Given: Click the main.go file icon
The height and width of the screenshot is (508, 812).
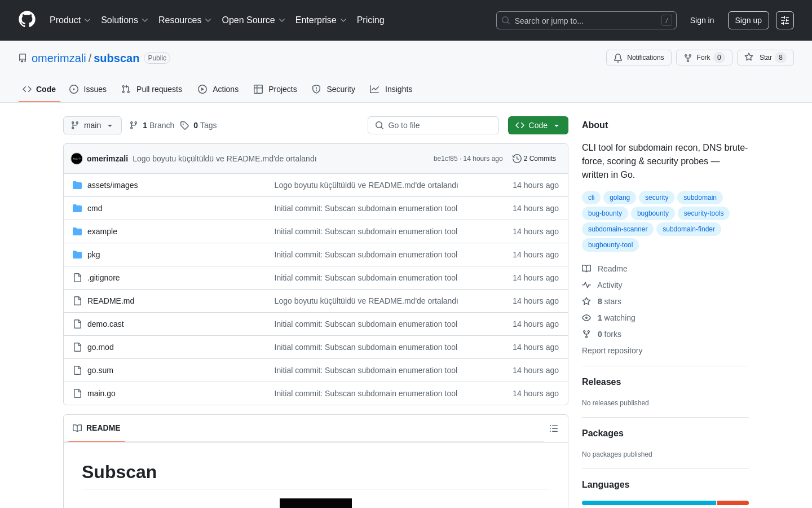Looking at the screenshot, I should (77, 393).
